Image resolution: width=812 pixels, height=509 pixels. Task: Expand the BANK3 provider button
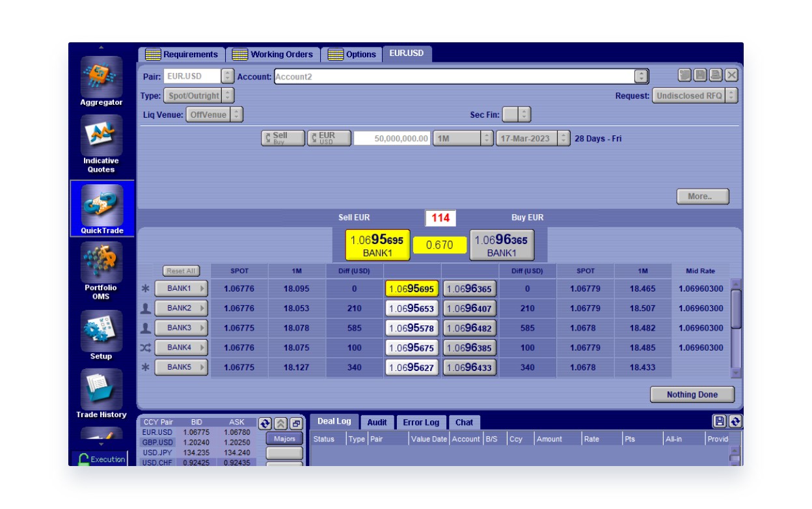coord(182,328)
